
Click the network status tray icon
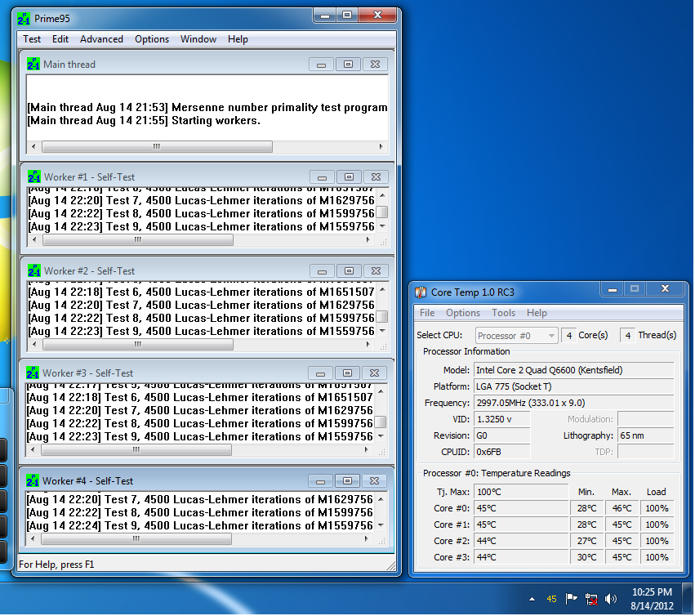click(591, 600)
